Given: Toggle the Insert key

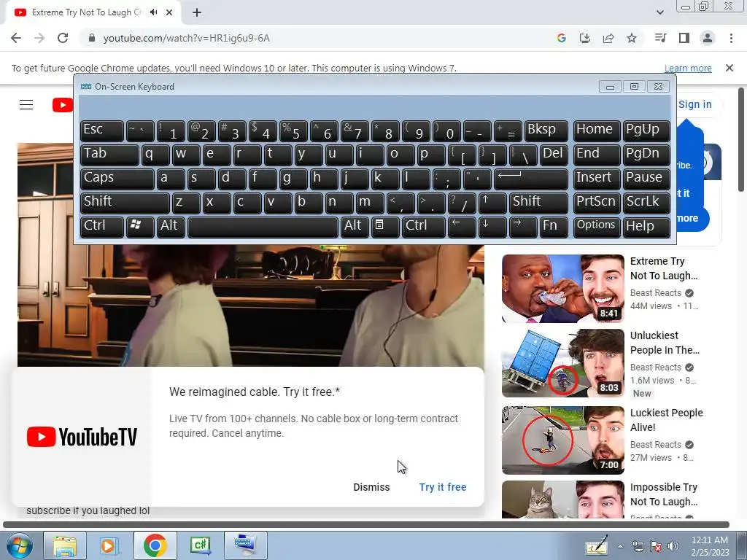Looking at the screenshot, I should pos(597,178).
